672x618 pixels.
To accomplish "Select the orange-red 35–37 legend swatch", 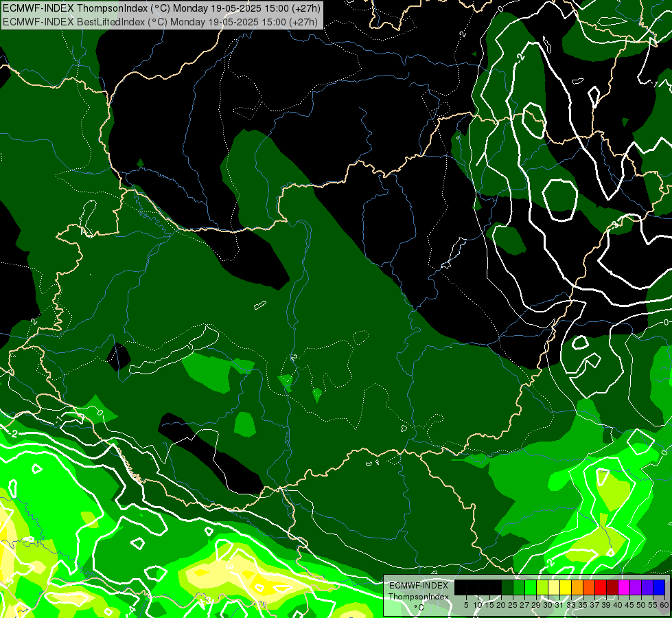I will (x=589, y=587).
